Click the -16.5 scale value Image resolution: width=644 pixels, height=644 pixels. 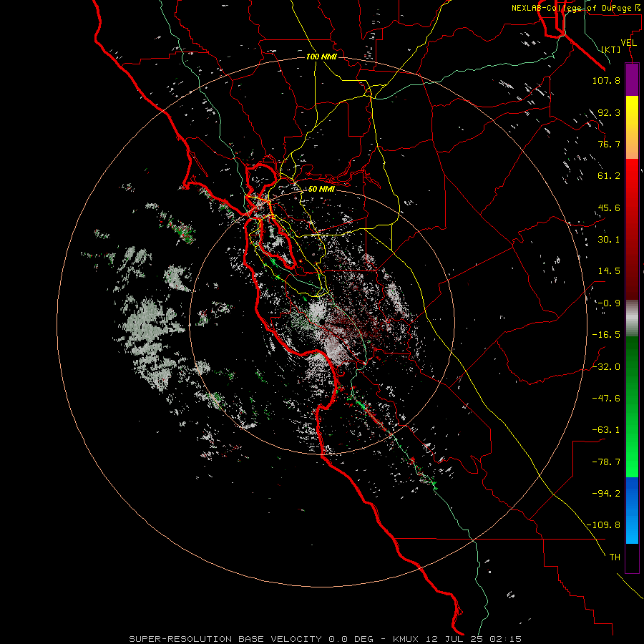(x=606, y=335)
